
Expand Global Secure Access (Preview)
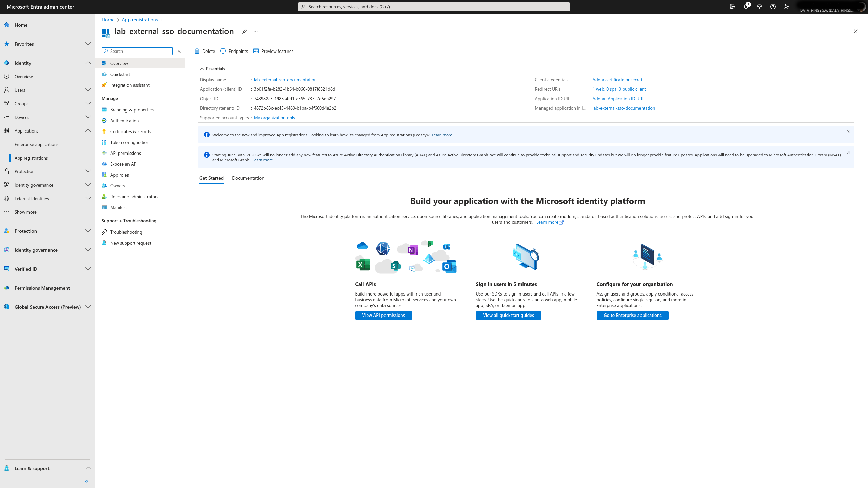coord(88,307)
